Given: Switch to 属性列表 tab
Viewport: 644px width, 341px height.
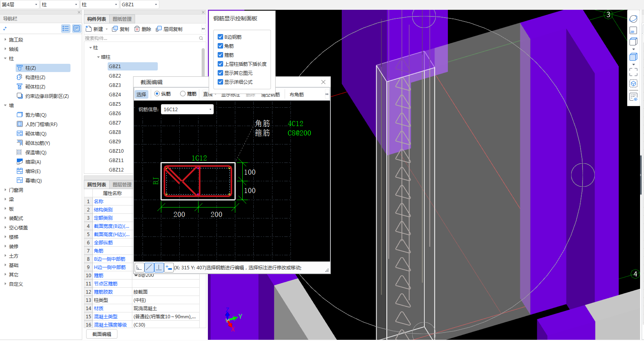Looking at the screenshot, I should coord(96,184).
